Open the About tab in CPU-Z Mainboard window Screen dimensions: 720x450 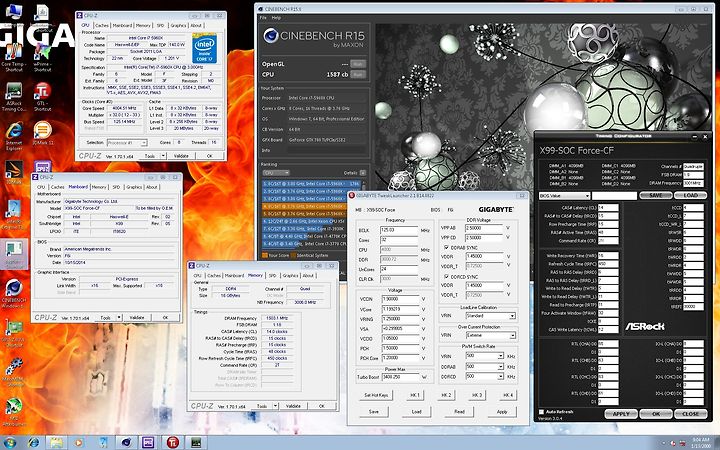point(152,187)
